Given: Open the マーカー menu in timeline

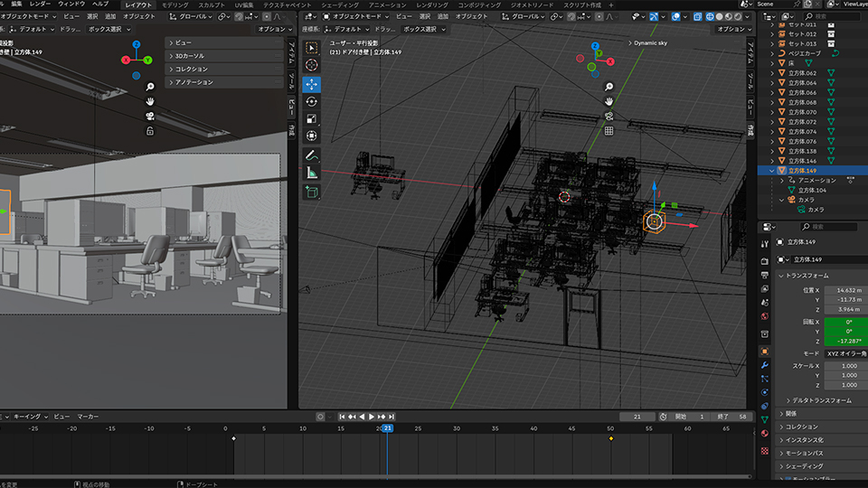Looking at the screenshot, I should tap(88, 417).
